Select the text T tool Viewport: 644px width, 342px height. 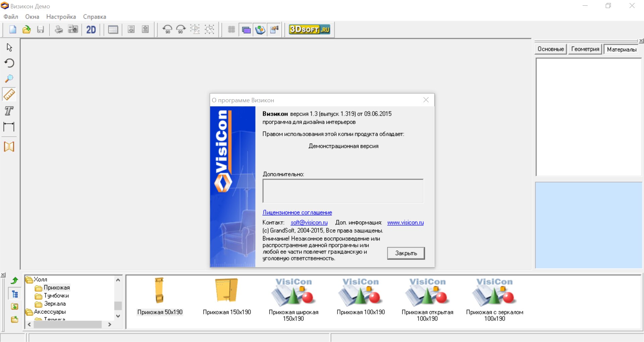point(9,111)
